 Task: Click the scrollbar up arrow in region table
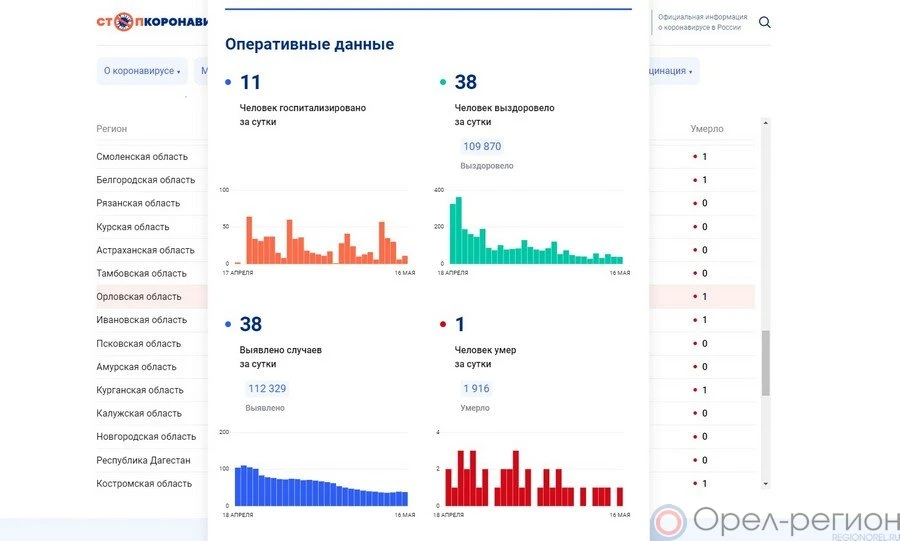tap(766, 123)
